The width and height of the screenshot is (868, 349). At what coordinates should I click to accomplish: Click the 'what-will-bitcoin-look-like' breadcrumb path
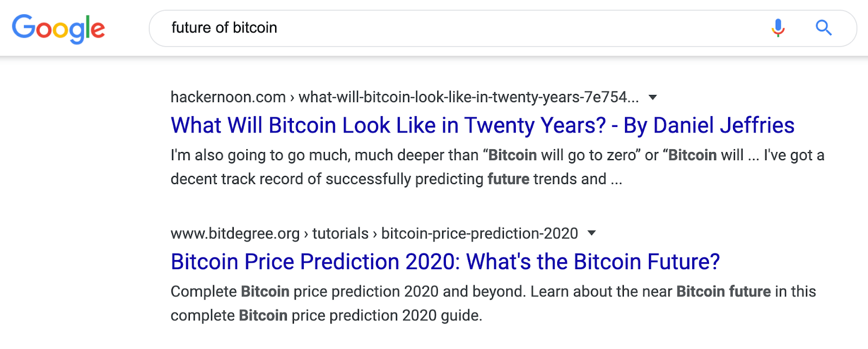469,97
